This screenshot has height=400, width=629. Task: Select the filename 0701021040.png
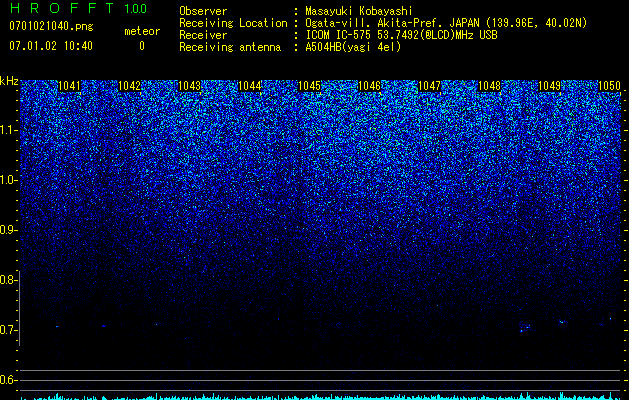coord(51,26)
